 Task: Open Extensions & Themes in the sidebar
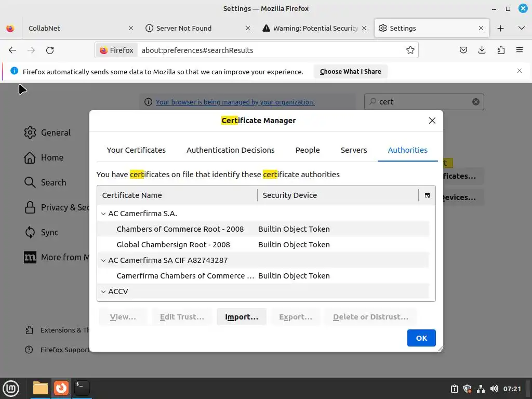(x=57, y=330)
